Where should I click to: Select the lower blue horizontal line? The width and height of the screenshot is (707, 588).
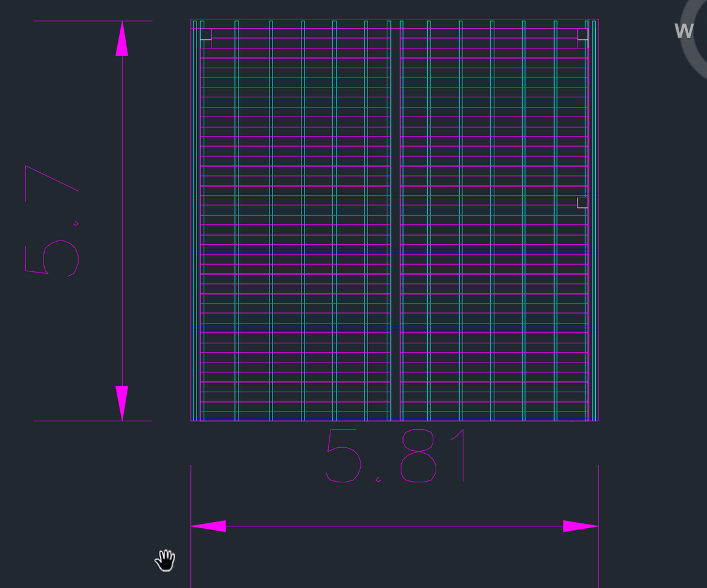pos(302,250)
